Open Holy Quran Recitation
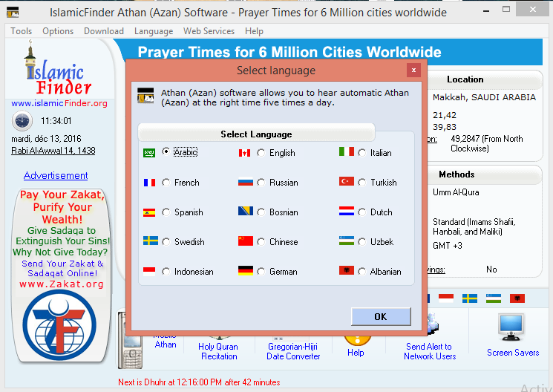Screen dimensions: 553x392 click(x=218, y=351)
